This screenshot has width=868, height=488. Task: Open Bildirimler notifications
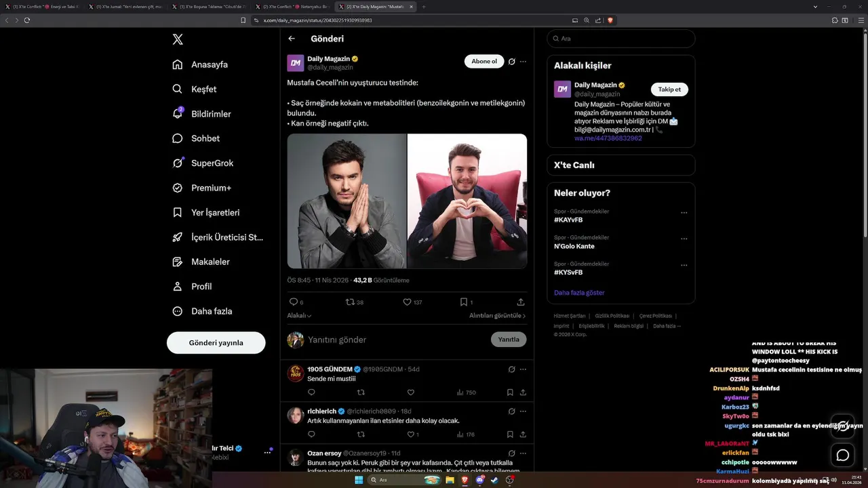[201, 114]
